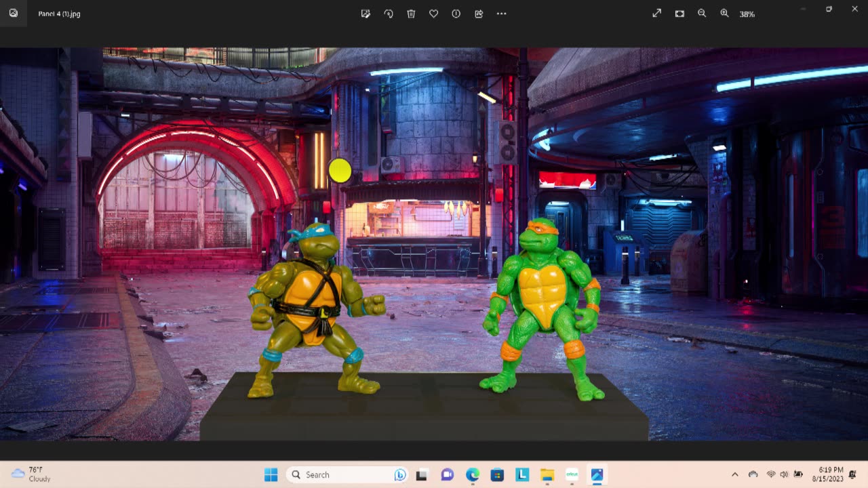This screenshot has height=488, width=868.
Task: Open Bing chat icon in search box
Action: click(x=400, y=475)
